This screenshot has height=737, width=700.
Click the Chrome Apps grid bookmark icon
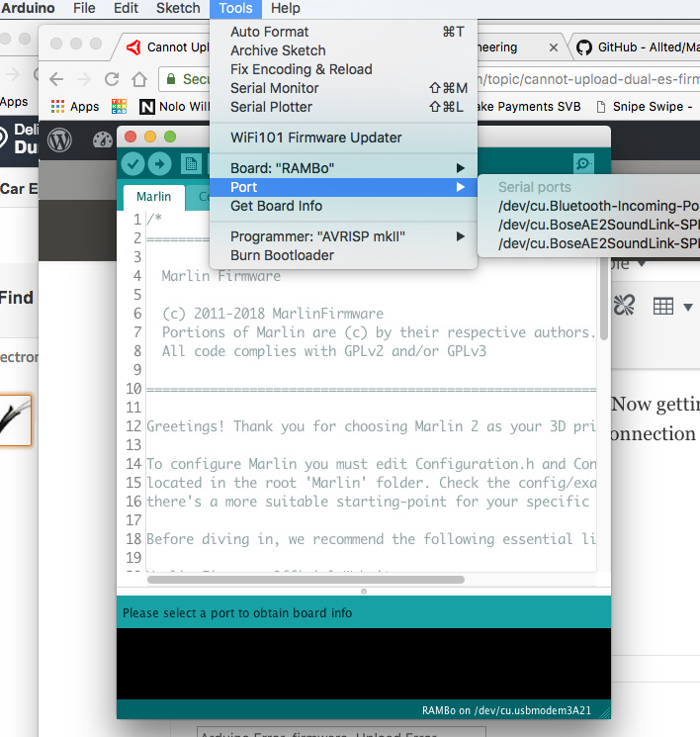tap(58, 106)
